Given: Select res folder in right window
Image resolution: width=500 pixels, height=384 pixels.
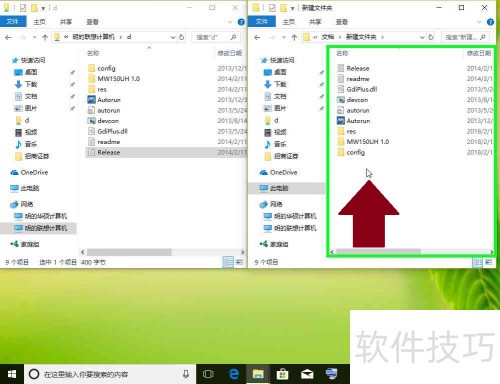Looking at the screenshot, I should point(347,131).
